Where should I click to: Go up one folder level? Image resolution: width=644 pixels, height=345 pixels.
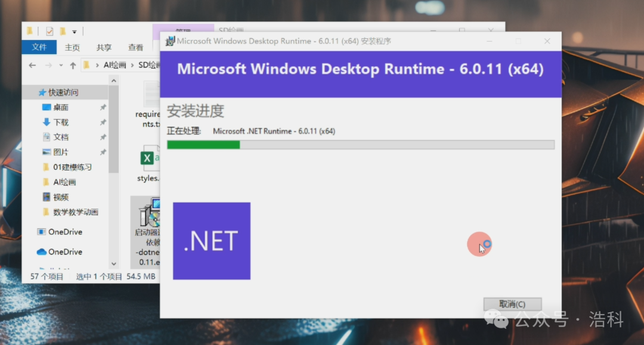73,65
